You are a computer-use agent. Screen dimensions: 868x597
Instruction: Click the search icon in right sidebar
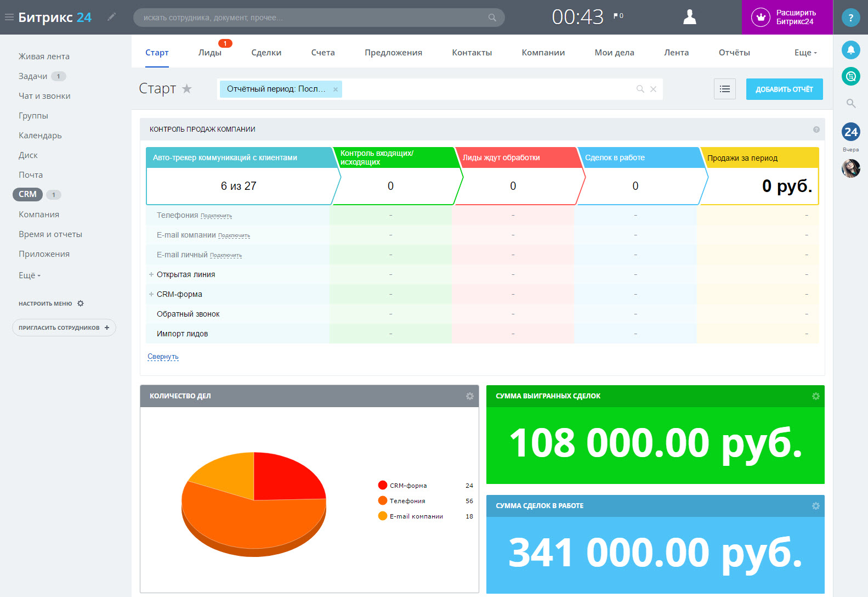click(x=851, y=103)
